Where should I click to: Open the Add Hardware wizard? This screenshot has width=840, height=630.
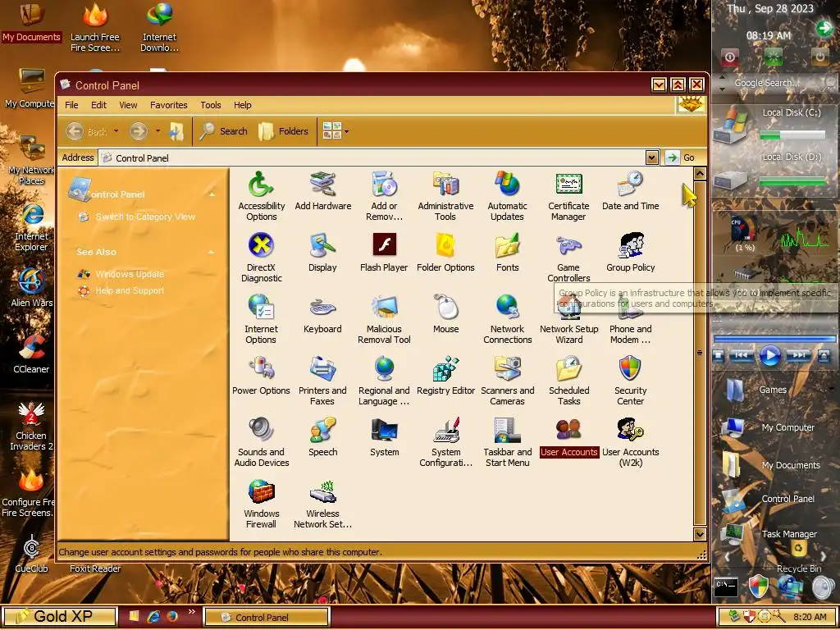point(322,190)
